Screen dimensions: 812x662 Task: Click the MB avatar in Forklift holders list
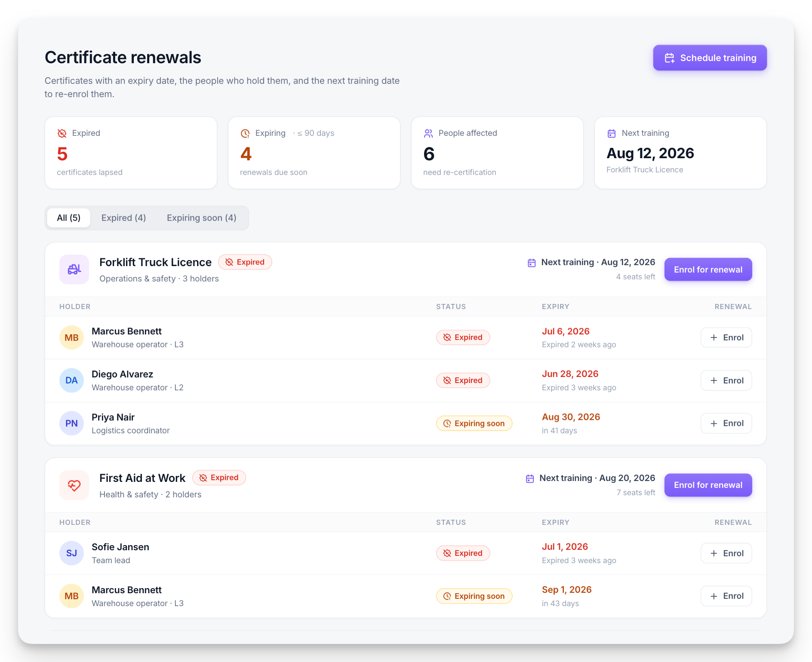pos(71,337)
